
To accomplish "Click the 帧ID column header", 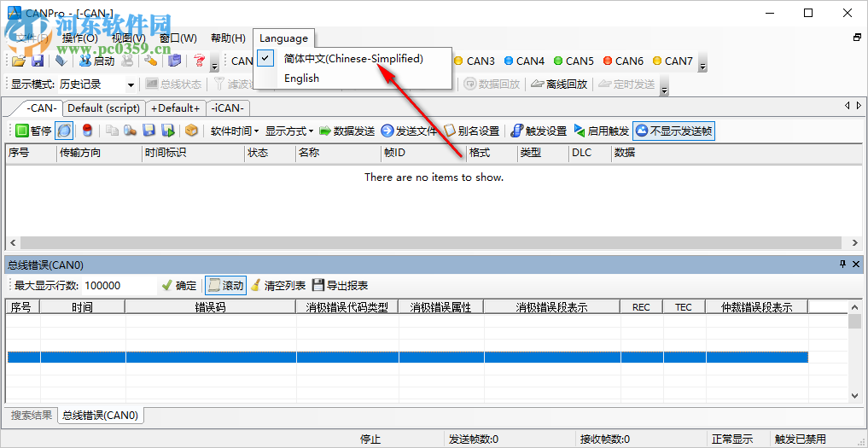I will pyautogui.click(x=423, y=153).
